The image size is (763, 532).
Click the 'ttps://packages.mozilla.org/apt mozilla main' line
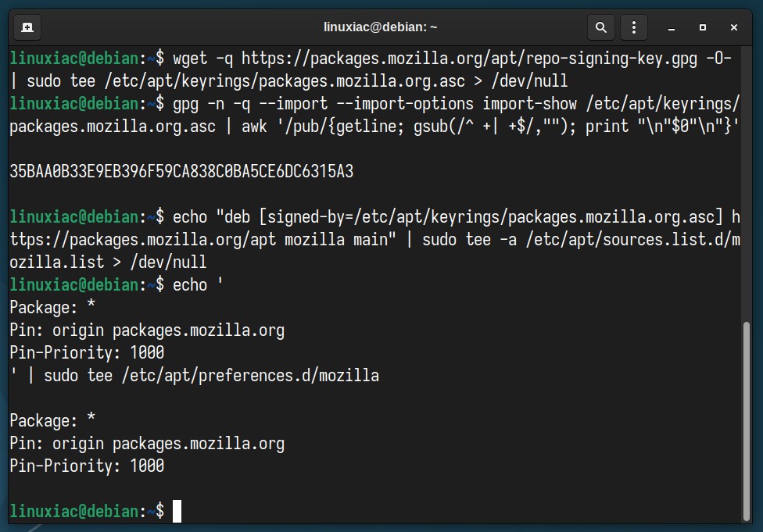click(x=374, y=239)
